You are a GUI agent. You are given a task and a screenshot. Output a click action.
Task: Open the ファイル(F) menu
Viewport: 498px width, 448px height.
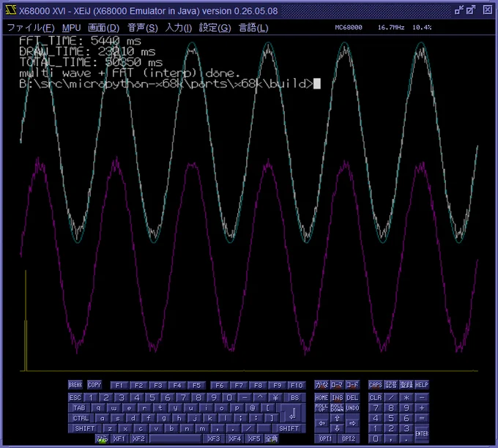tap(31, 28)
